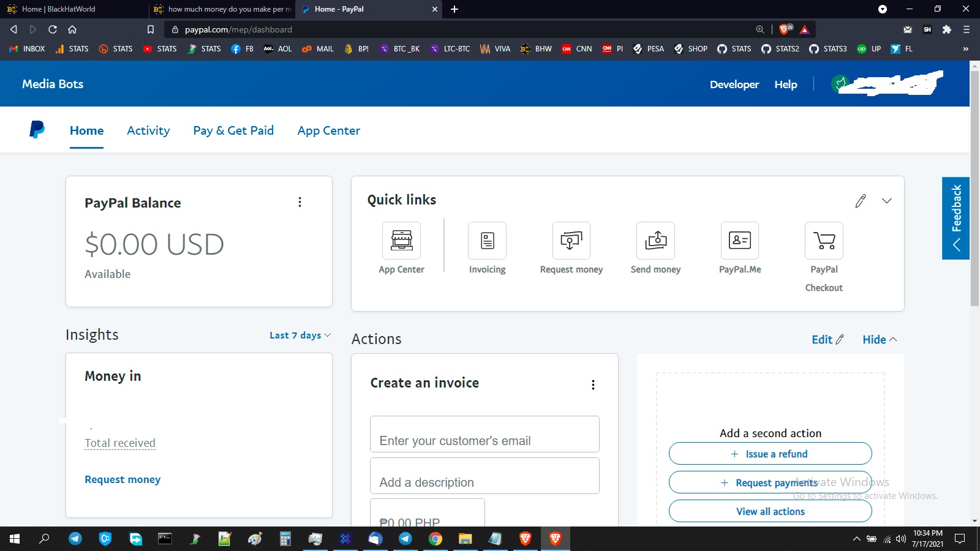Click the invoice amount PHP field
The height and width of the screenshot is (551, 980).
click(428, 513)
